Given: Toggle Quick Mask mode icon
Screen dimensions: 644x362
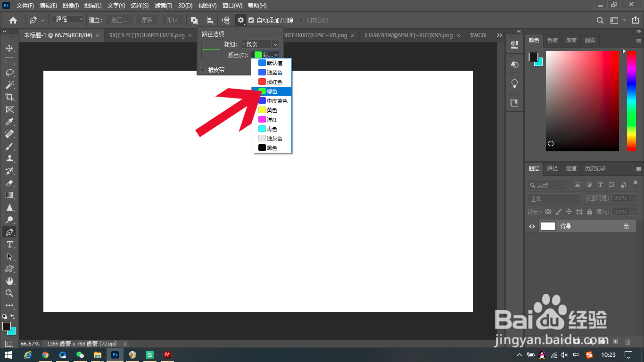Looking at the screenshot, I should (x=9, y=344).
